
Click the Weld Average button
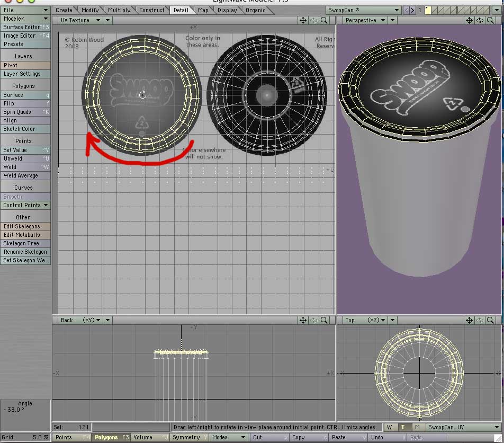pos(25,175)
